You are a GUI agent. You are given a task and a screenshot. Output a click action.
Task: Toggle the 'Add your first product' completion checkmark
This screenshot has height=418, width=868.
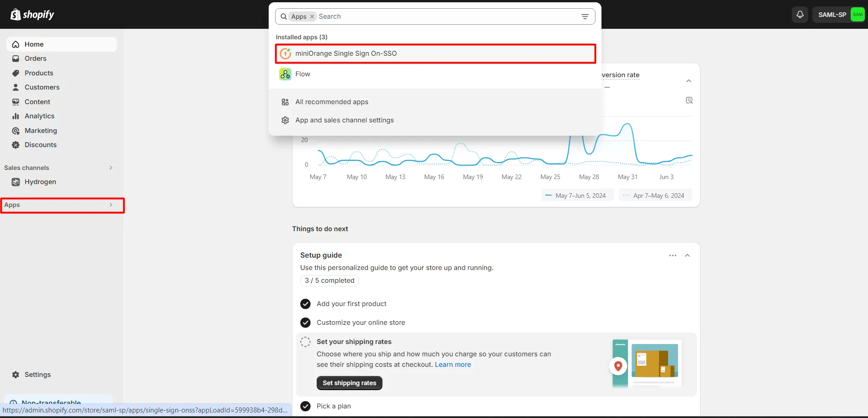pos(305,303)
